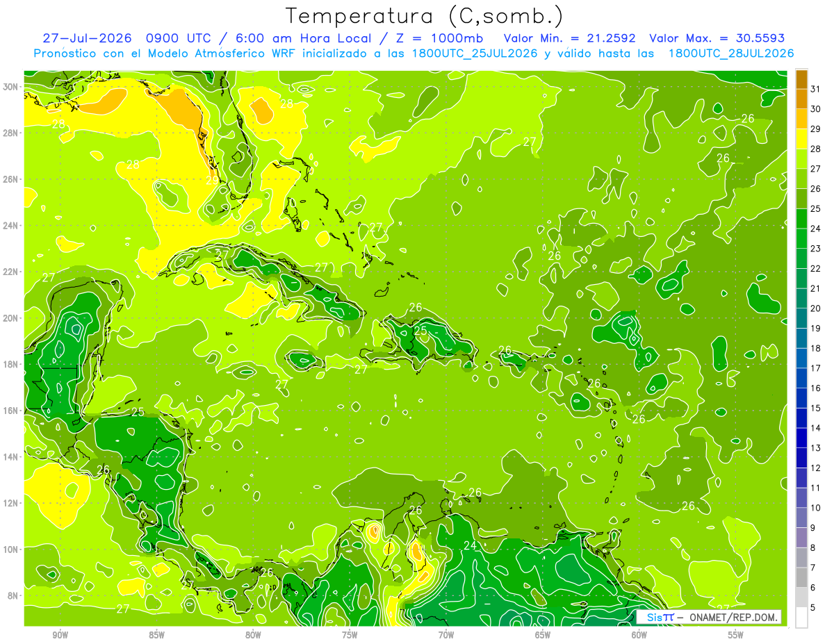Click latitude axis label "8N"
834x644 pixels.
[x=14, y=596]
